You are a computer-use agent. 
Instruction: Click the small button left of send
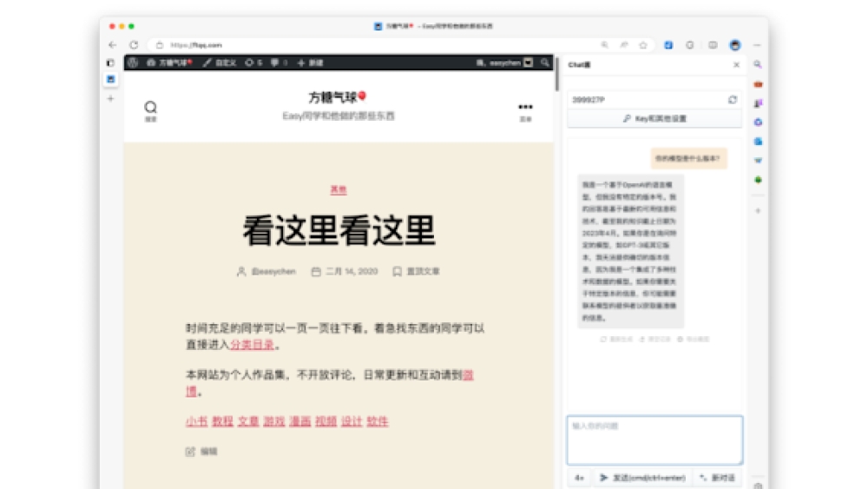pos(579,478)
